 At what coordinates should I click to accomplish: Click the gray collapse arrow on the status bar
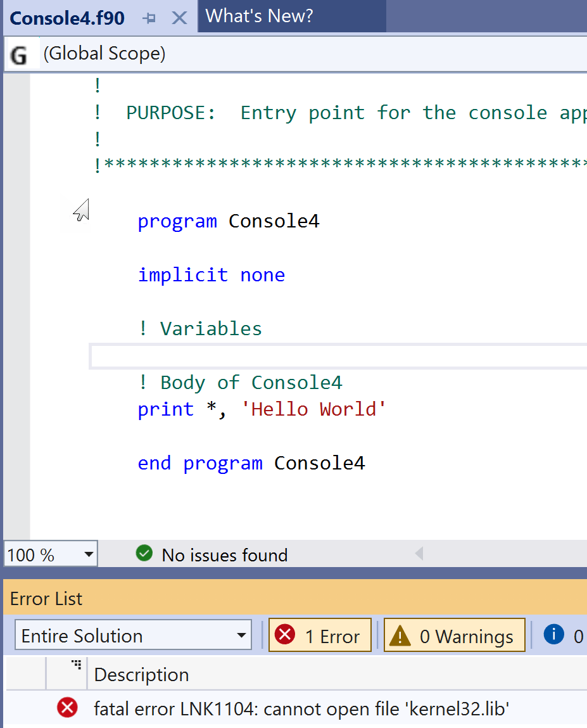419,554
